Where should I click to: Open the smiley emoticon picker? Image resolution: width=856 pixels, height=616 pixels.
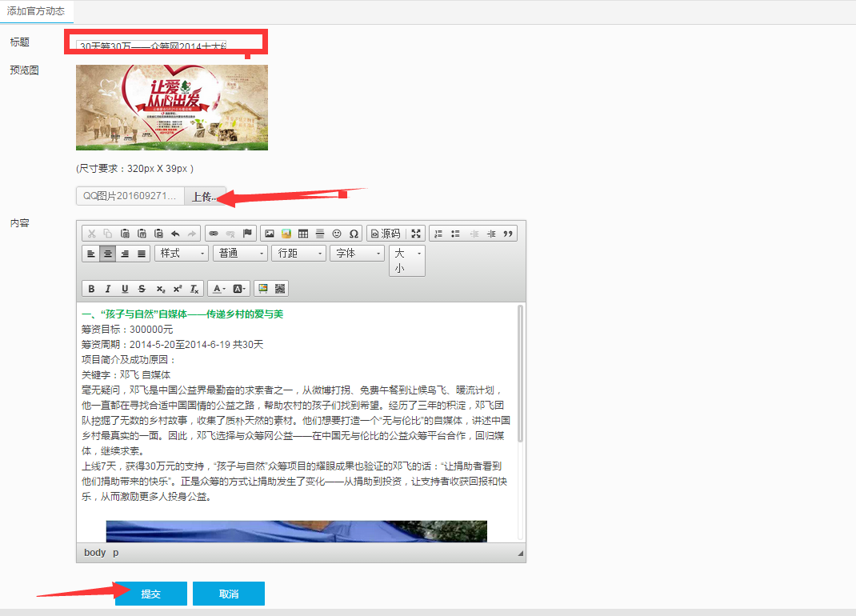point(337,234)
